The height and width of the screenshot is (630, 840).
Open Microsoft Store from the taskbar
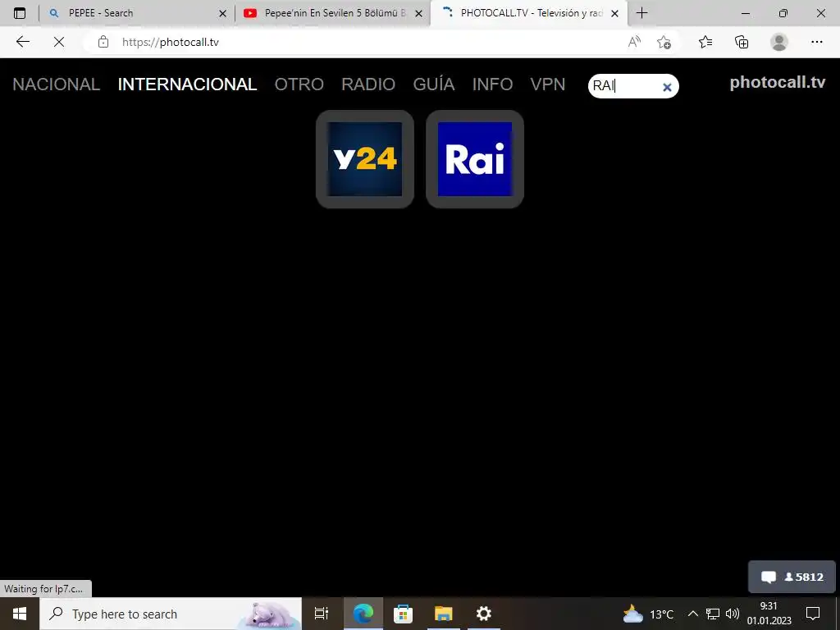tap(403, 614)
